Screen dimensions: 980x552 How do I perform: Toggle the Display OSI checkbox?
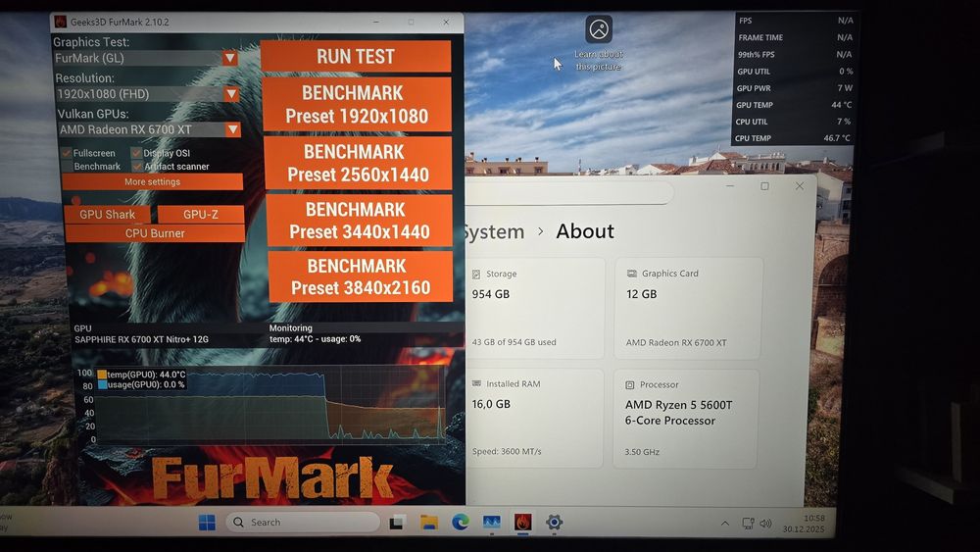(x=136, y=153)
